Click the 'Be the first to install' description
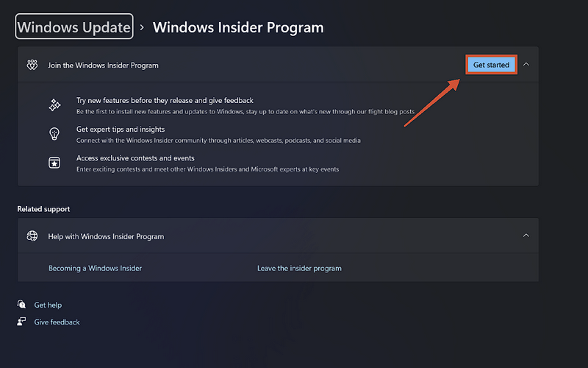588x368 pixels. pos(245,112)
